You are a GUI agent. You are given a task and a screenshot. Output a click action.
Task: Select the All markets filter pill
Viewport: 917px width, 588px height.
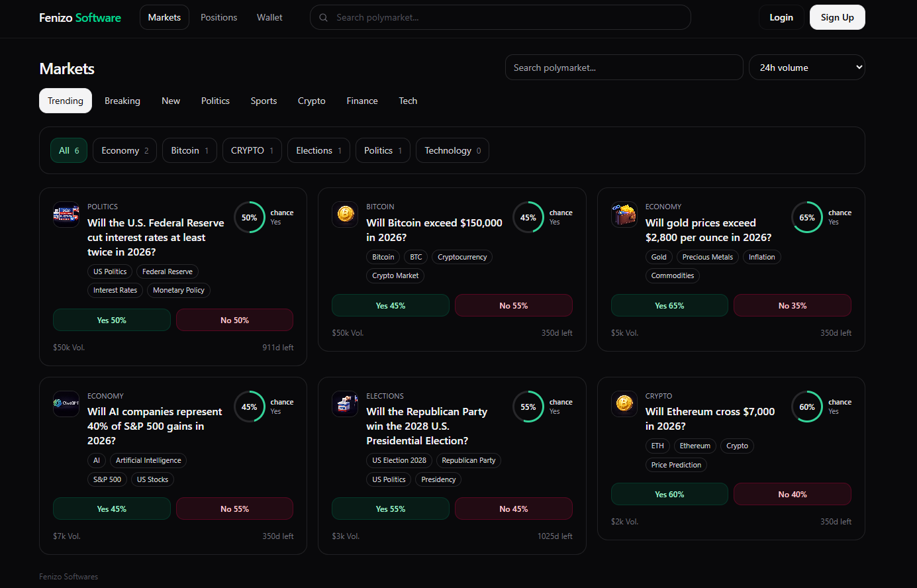(x=68, y=150)
